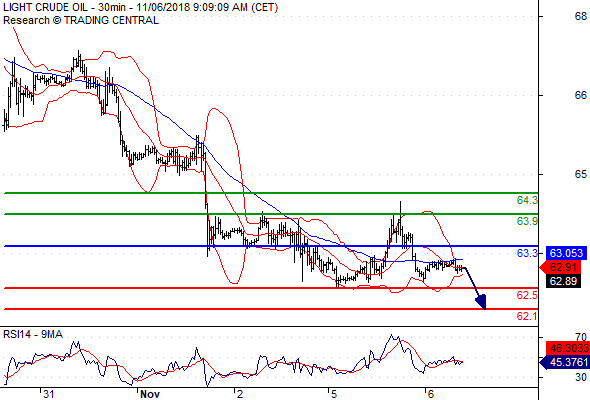Click the blue 63.3 pivot label
The image size is (590, 400).
(x=527, y=253)
